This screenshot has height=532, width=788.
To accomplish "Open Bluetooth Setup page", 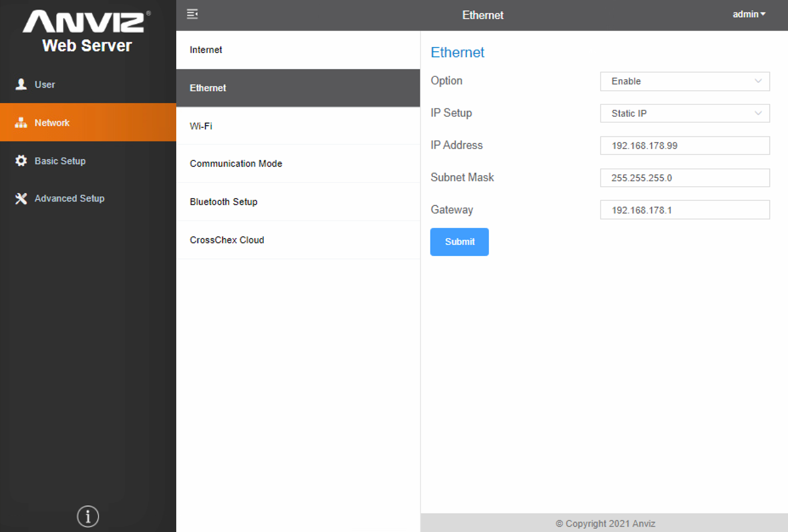I will point(223,202).
